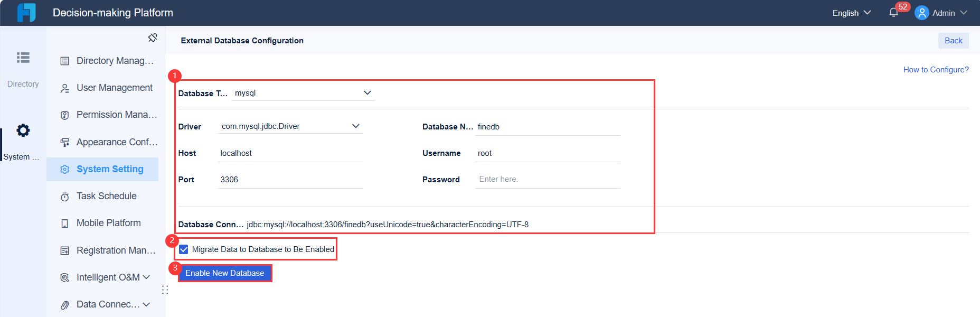Click the System gear icon in left rail
980x317 pixels.
(x=23, y=130)
